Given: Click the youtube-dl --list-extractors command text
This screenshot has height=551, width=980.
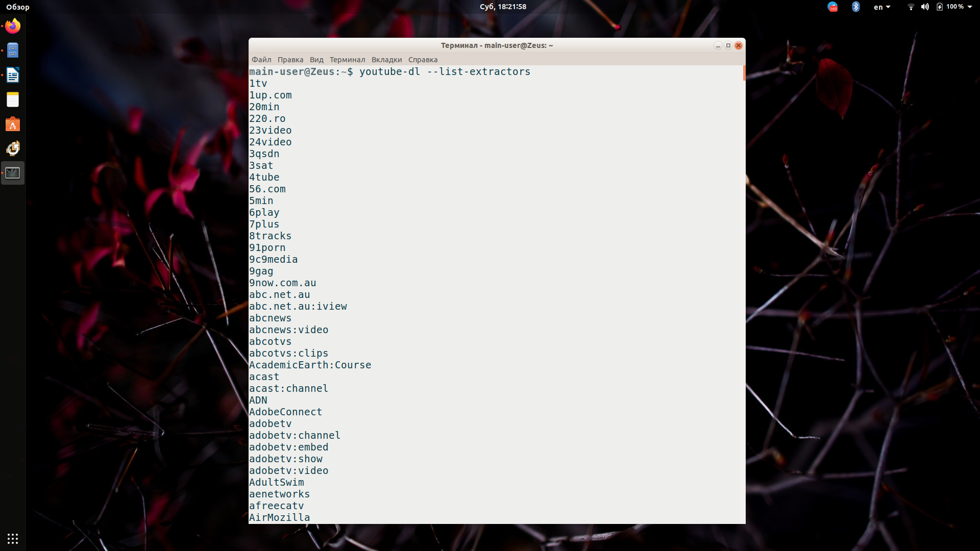Looking at the screenshot, I should [x=445, y=72].
